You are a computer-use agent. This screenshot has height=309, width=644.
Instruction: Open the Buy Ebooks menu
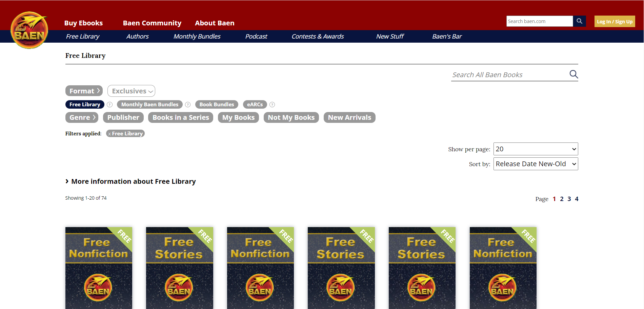(83, 23)
